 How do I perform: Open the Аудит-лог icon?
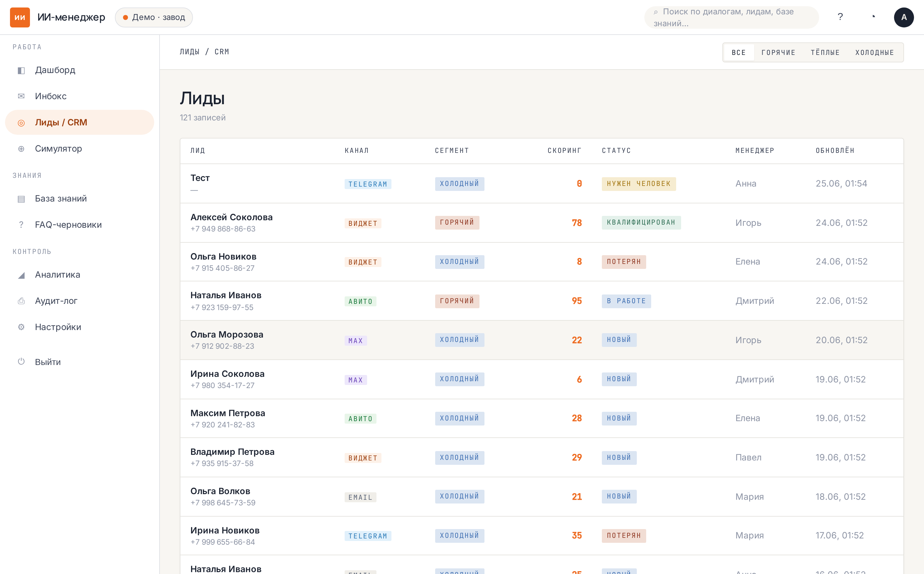coord(21,301)
